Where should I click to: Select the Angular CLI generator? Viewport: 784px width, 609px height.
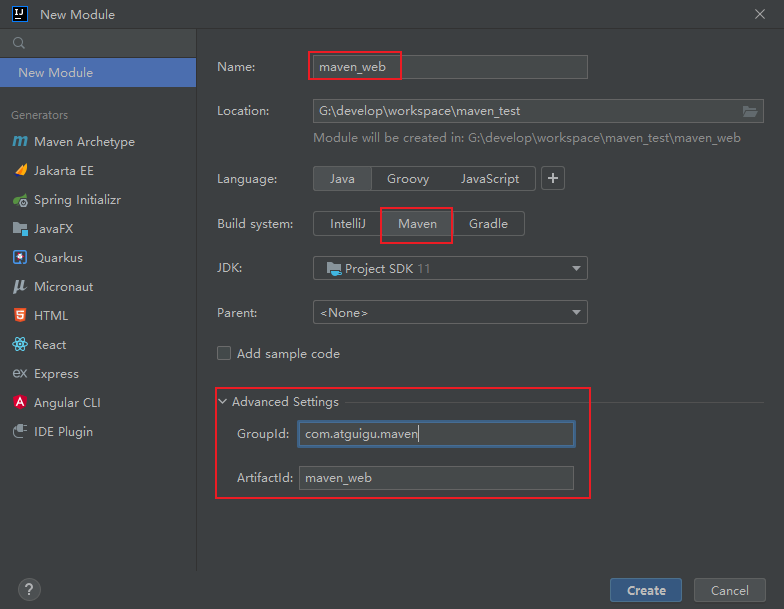pyautogui.click(x=98, y=402)
